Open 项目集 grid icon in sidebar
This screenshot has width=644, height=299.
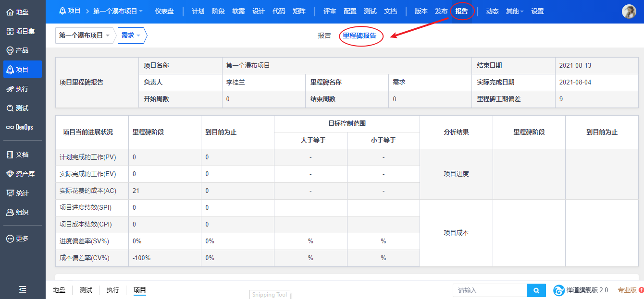(x=10, y=31)
